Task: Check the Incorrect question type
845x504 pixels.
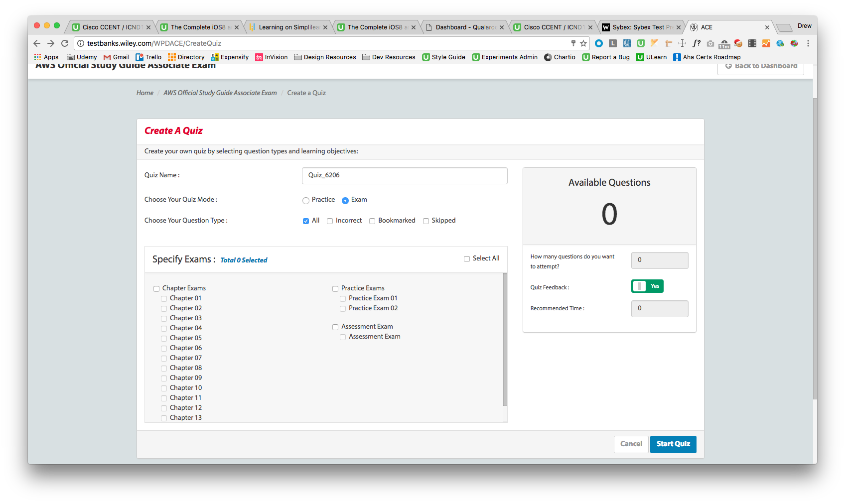Action: (x=330, y=221)
